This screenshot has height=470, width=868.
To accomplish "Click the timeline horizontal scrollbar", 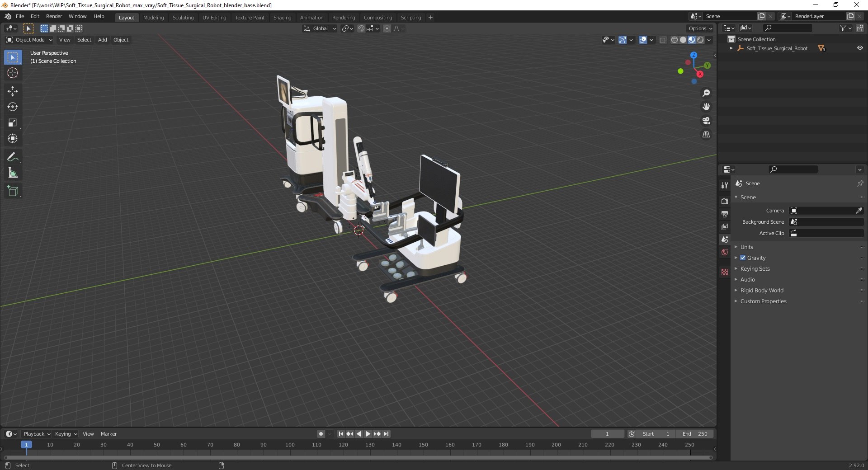I will pyautogui.click(x=358, y=457).
